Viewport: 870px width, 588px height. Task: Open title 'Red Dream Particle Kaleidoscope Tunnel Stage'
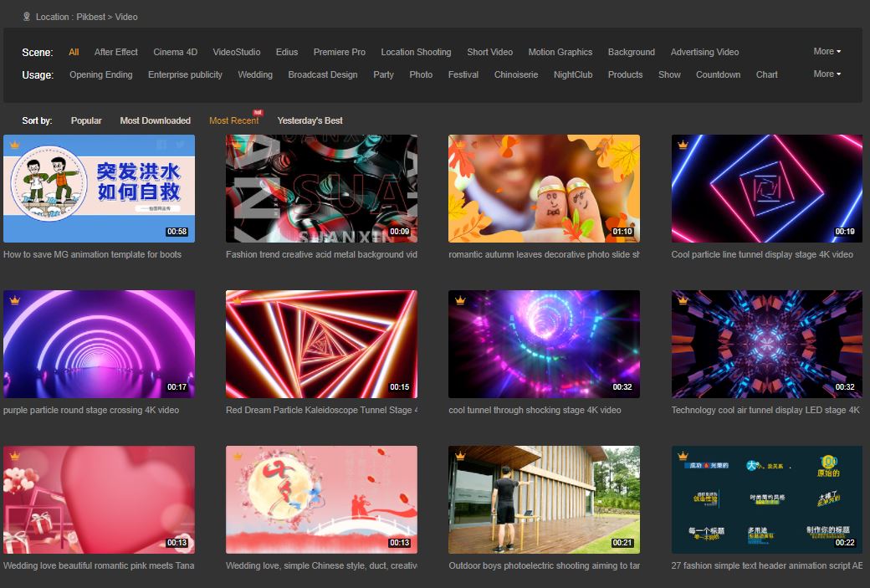[321, 411]
